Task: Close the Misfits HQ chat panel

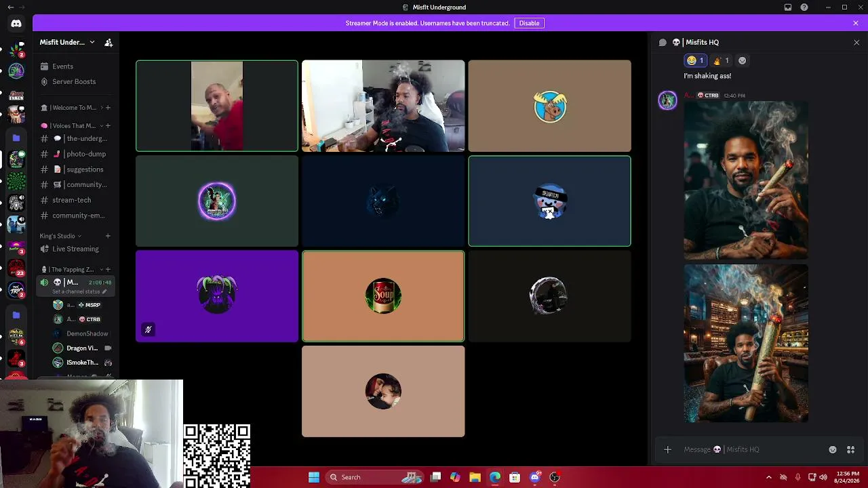Action: [x=856, y=42]
